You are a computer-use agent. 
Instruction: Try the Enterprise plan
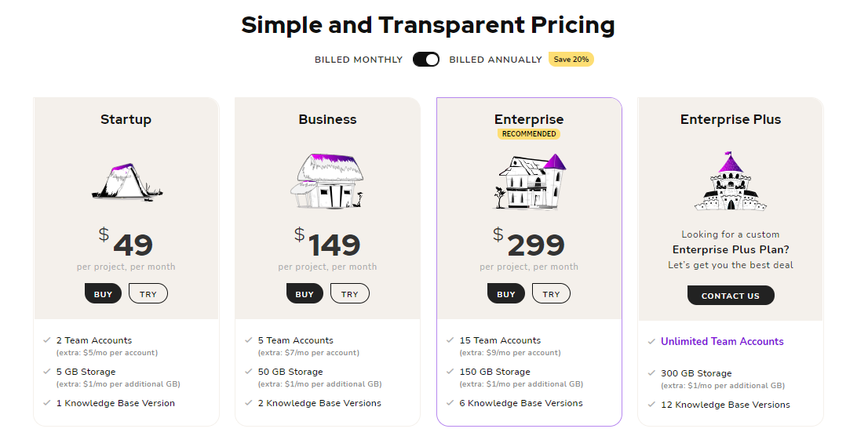pyautogui.click(x=551, y=294)
